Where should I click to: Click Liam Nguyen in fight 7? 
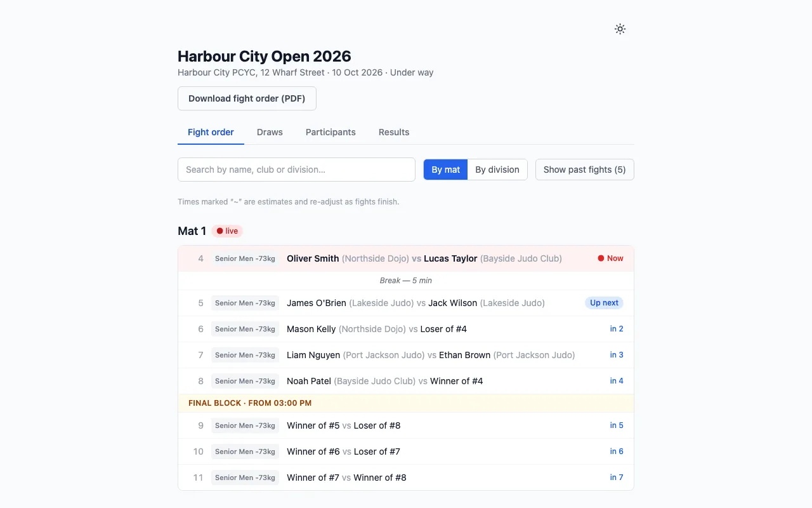tap(313, 355)
